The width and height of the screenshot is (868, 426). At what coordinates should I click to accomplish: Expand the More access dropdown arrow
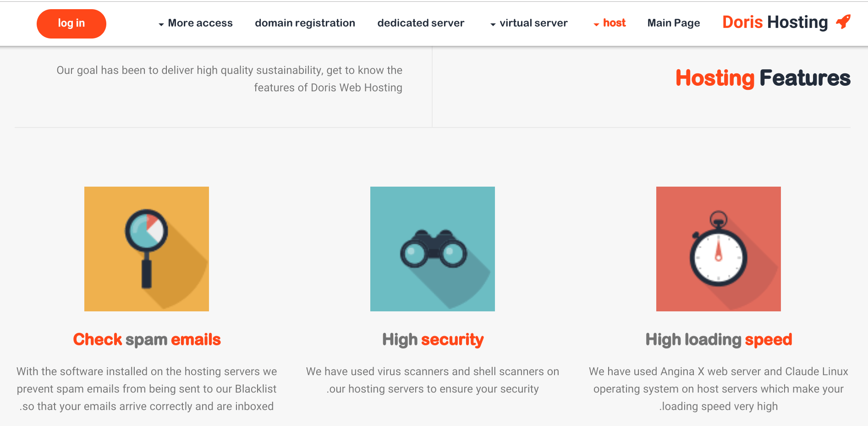161,24
